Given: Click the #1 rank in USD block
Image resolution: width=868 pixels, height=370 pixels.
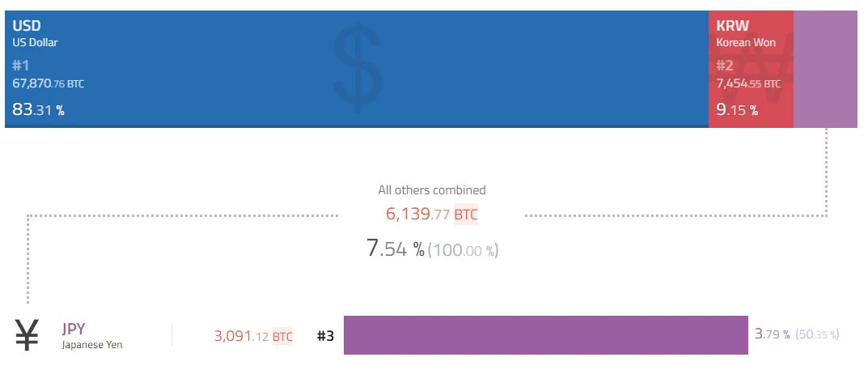Looking at the screenshot, I should click(x=21, y=66).
